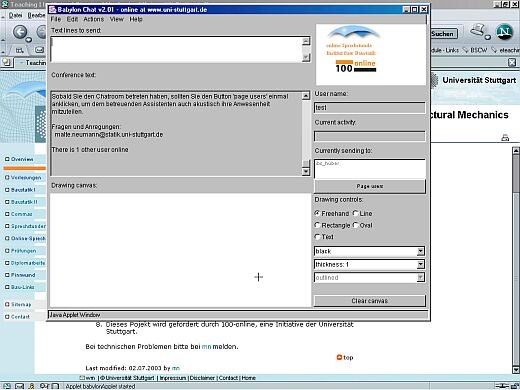Click the browser Back arrow icon
Viewport: 520px width, 390px height.
tap(20, 32)
